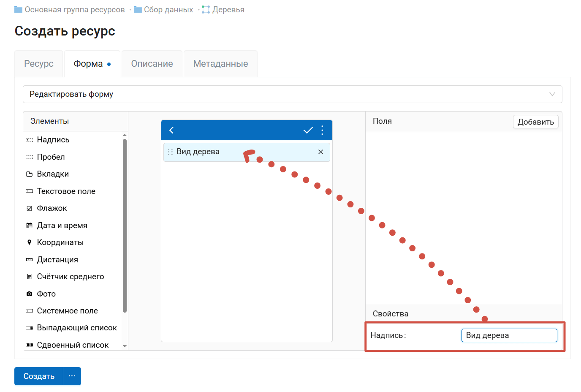Open the three-dot menu in preview header
This screenshot has width=581, height=392.
click(x=322, y=130)
